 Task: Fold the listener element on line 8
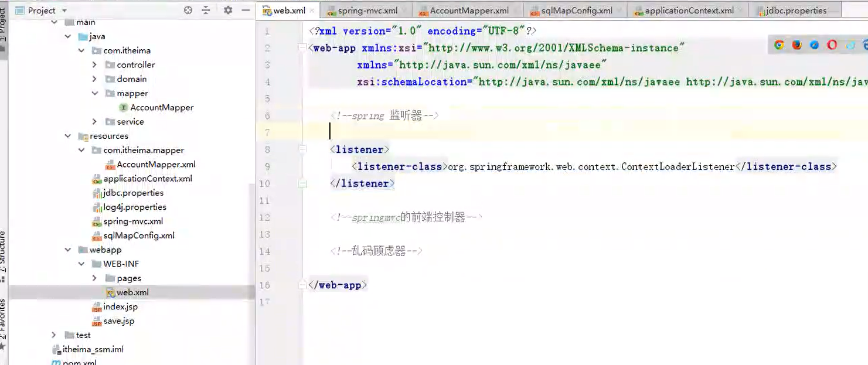point(302,149)
